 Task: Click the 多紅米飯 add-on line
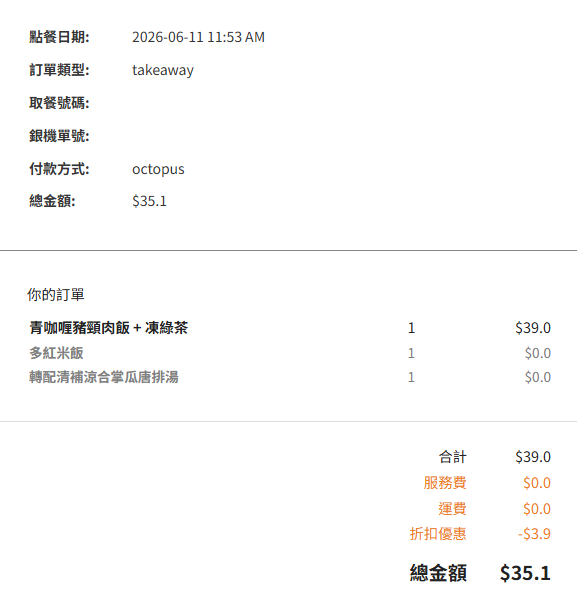(56, 353)
